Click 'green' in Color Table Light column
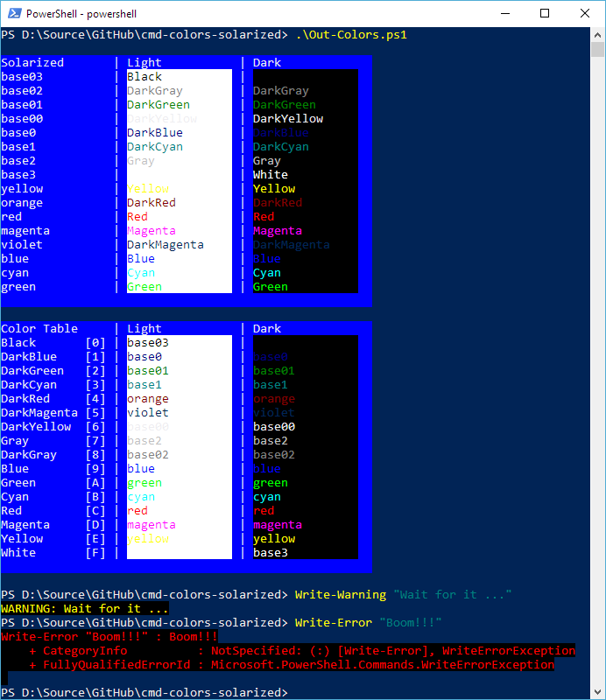The width and height of the screenshot is (606, 700). tap(144, 483)
